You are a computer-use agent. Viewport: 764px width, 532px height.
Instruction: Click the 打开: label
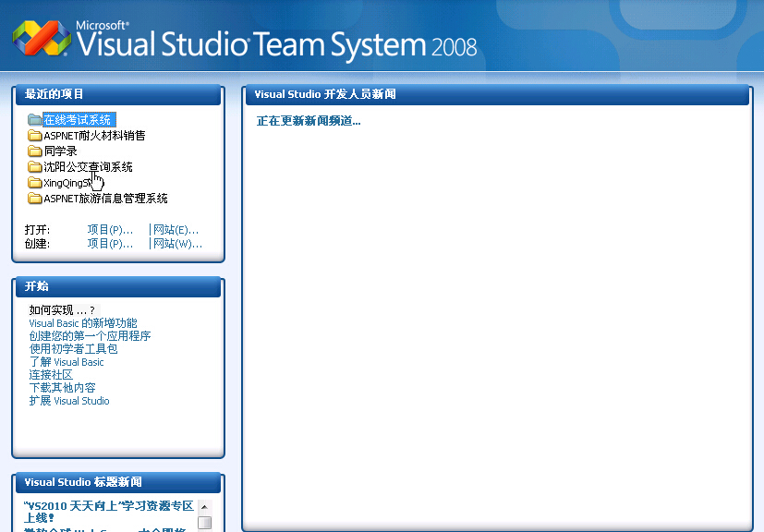pyautogui.click(x=37, y=229)
